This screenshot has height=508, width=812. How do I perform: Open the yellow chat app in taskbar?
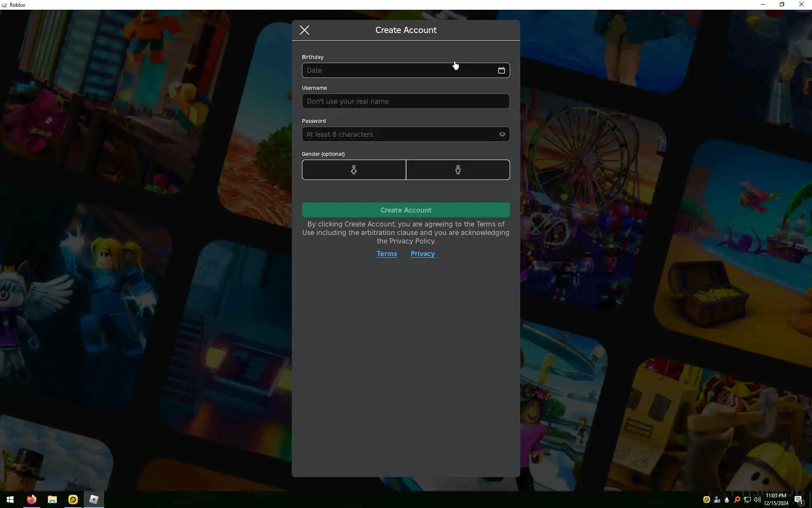point(73,500)
